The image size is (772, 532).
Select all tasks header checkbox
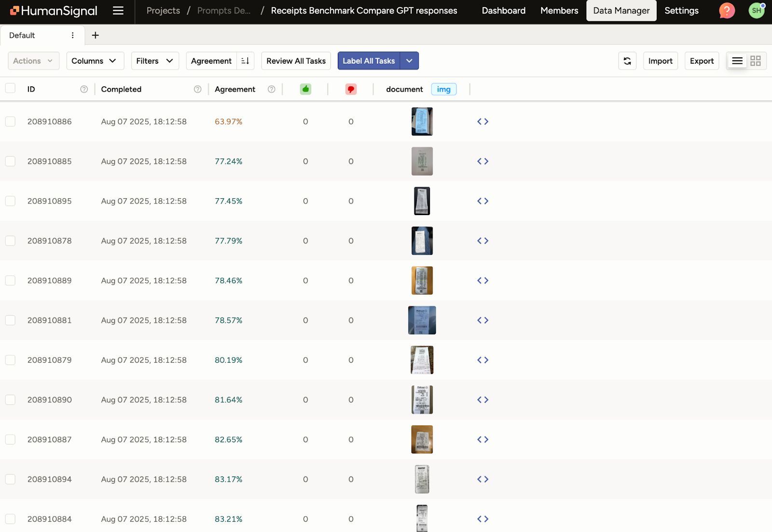(10, 88)
